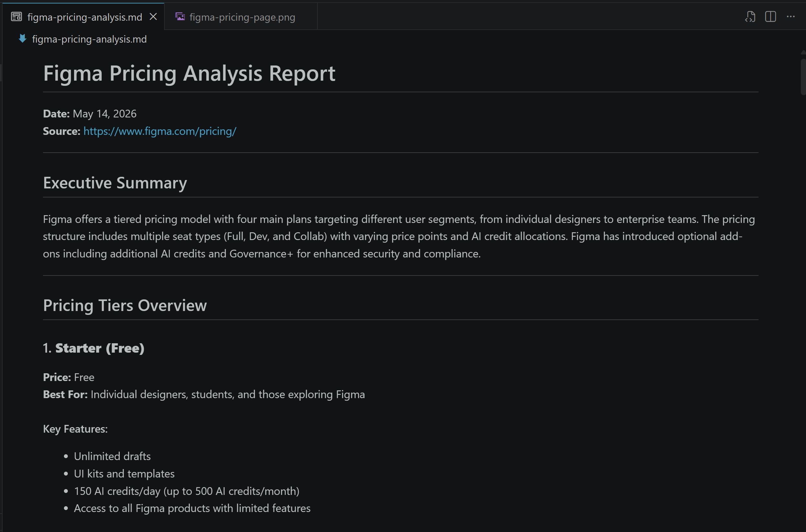The width and height of the screenshot is (806, 532).
Task: Click the markdown preview icon on first tab
Action: (16, 17)
